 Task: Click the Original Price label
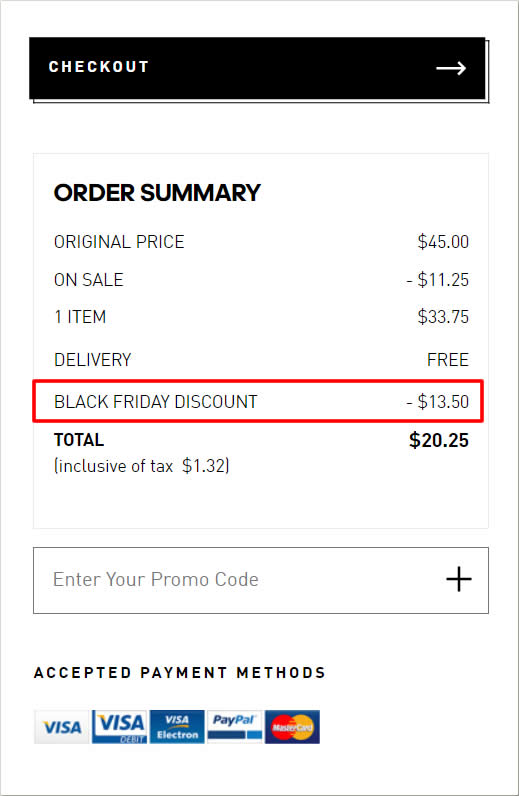119,242
